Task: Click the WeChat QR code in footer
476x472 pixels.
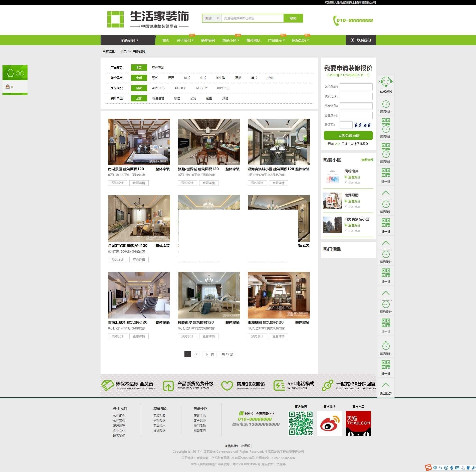Action: pyautogui.click(x=301, y=423)
